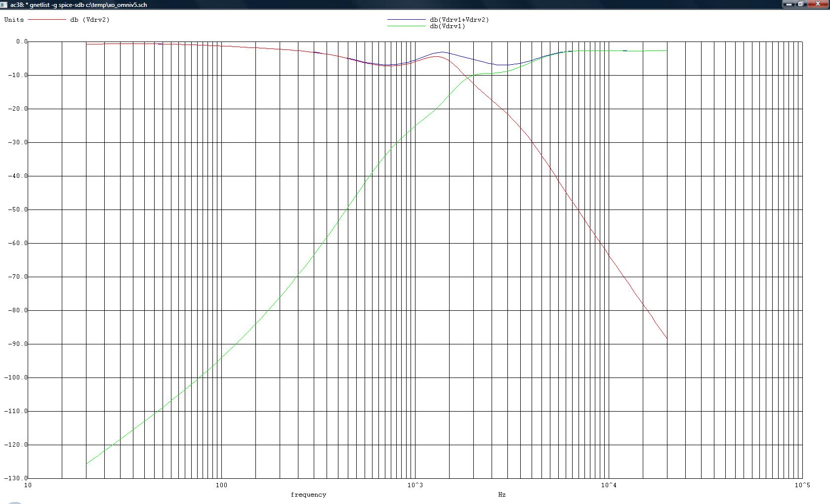Image resolution: width=830 pixels, height=504 pixels.
Task: Click the -80.0 y-axis tick label
Action: tap(18, 310)
